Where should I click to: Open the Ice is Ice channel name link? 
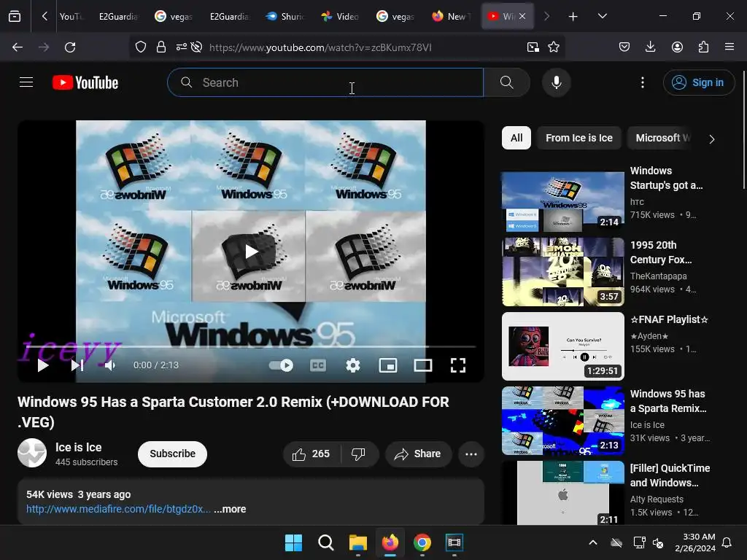click(x=79, y=447)
